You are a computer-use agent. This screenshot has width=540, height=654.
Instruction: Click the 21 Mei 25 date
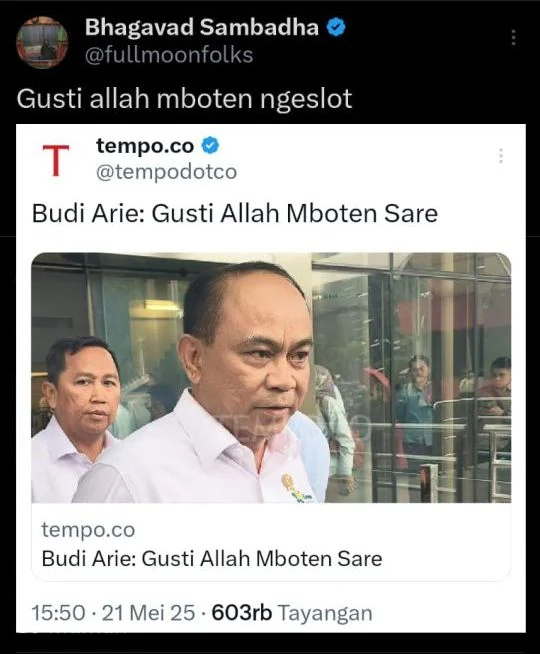click(148, 613)
